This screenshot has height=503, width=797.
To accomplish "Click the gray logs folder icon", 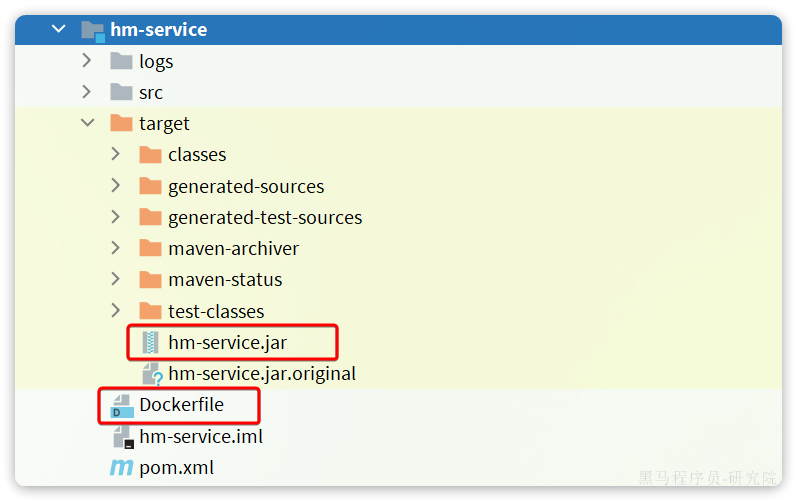I will pyautogui.click(x=121, y=61).
